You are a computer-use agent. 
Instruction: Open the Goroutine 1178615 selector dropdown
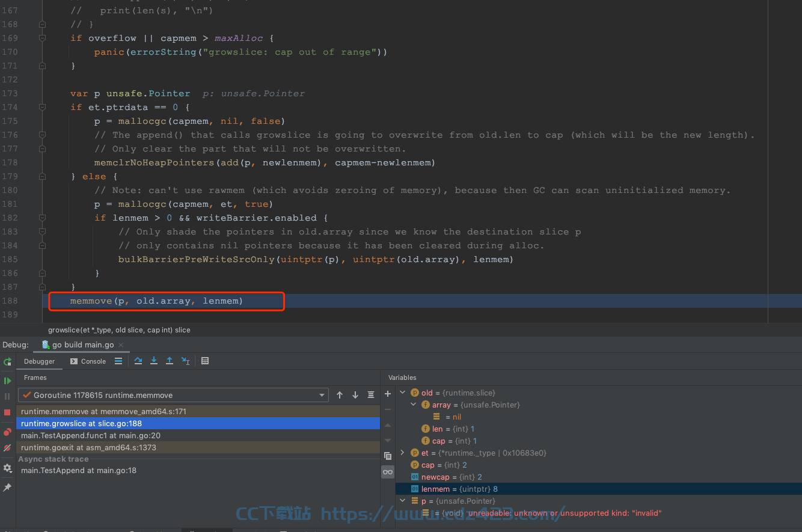pos(173,395)
